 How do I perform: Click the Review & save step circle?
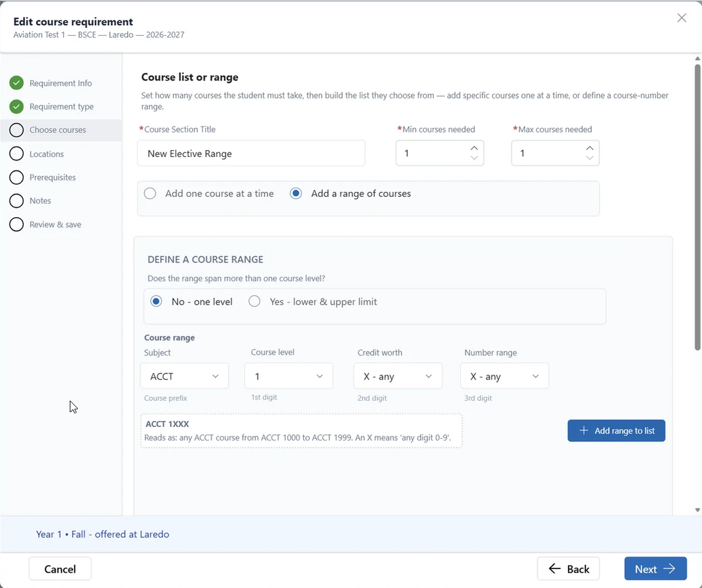point(16,224)
